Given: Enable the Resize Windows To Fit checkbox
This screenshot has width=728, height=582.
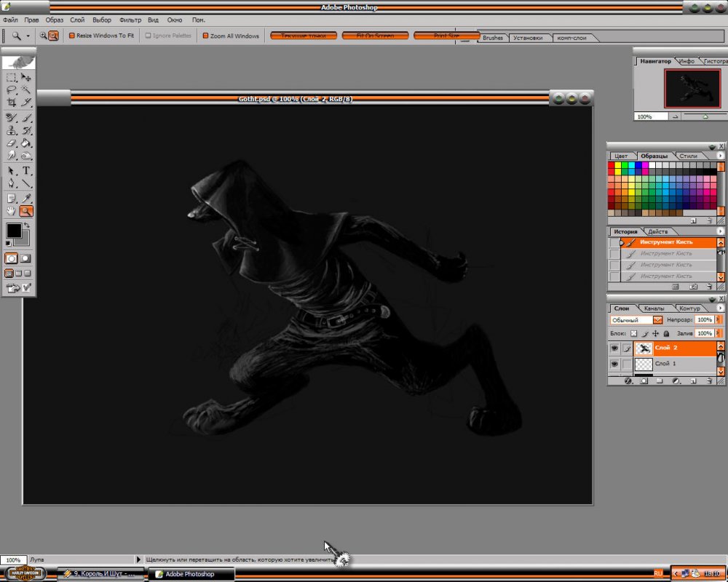Looking at the screenshot, I should [x=72, y=36].
